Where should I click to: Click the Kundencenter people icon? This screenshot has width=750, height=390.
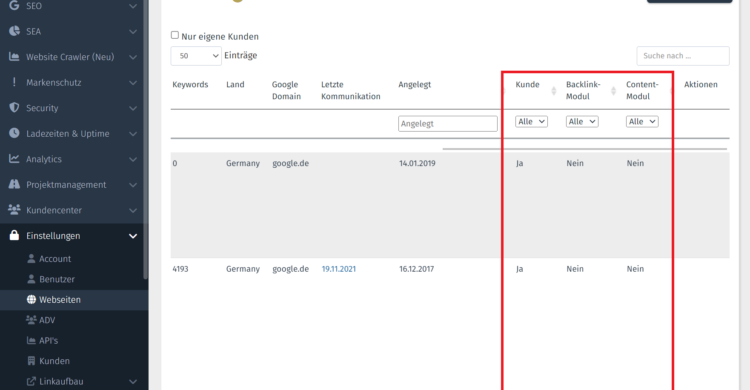click(14, 210)
